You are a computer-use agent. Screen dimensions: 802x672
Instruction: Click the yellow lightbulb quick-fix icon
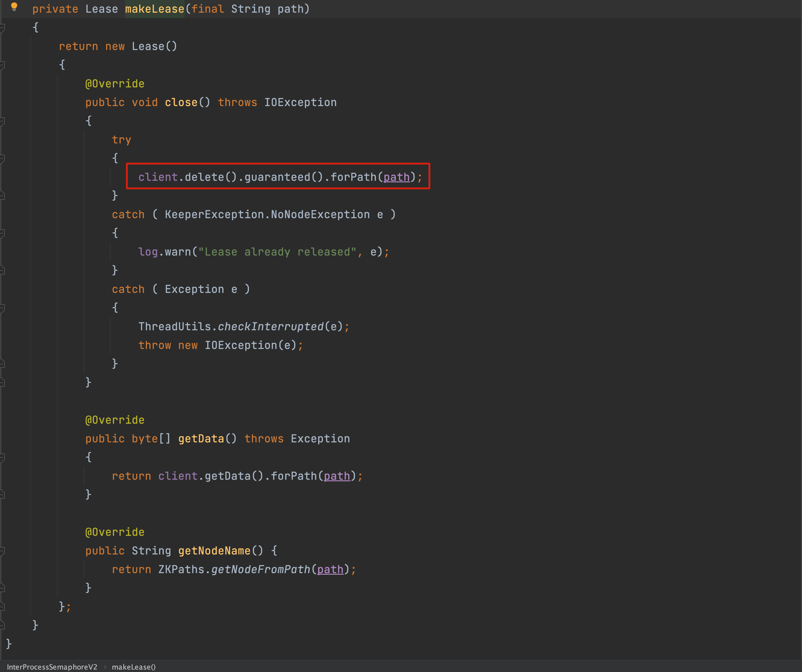14,7
